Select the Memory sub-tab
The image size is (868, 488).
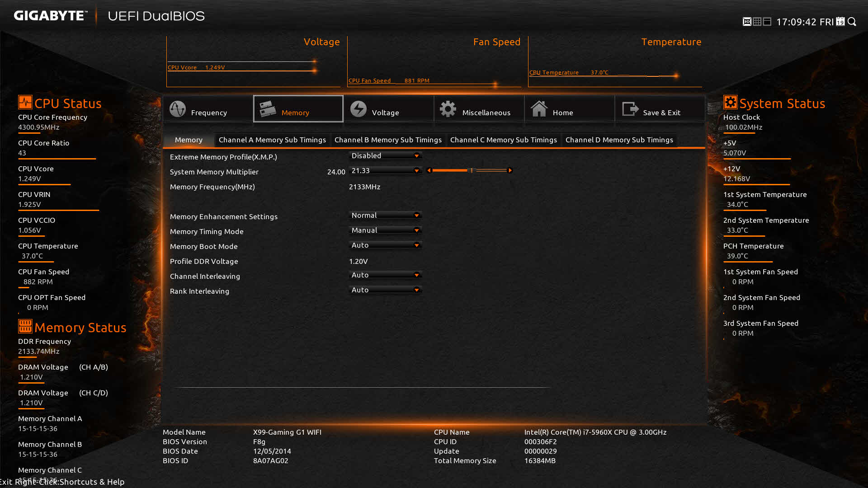pos(189,140)
